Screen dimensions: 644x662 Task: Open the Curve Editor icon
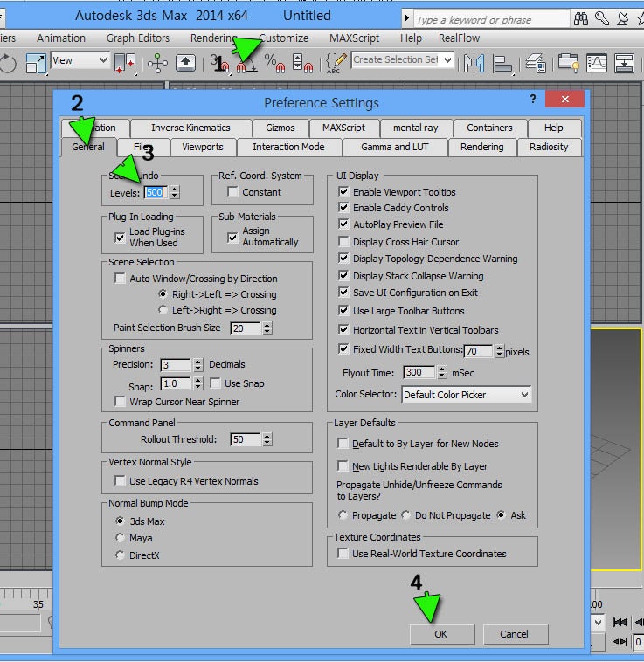pyautogui.click(x=597, y=63)
